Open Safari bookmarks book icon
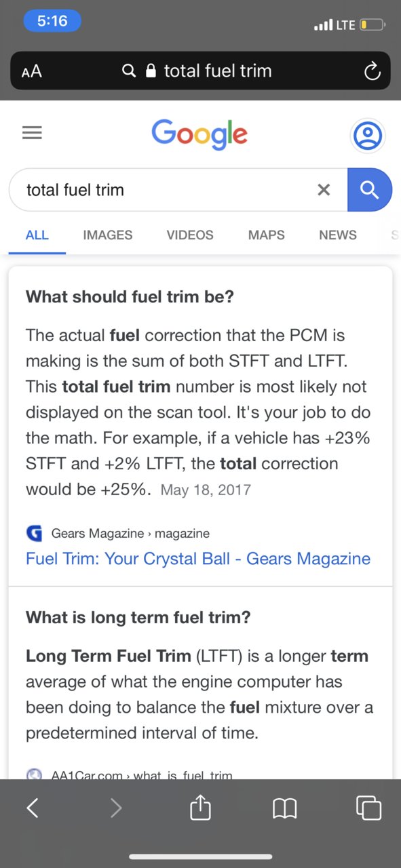Viewport: 401px width, 868px height. [x=284, y=808]
